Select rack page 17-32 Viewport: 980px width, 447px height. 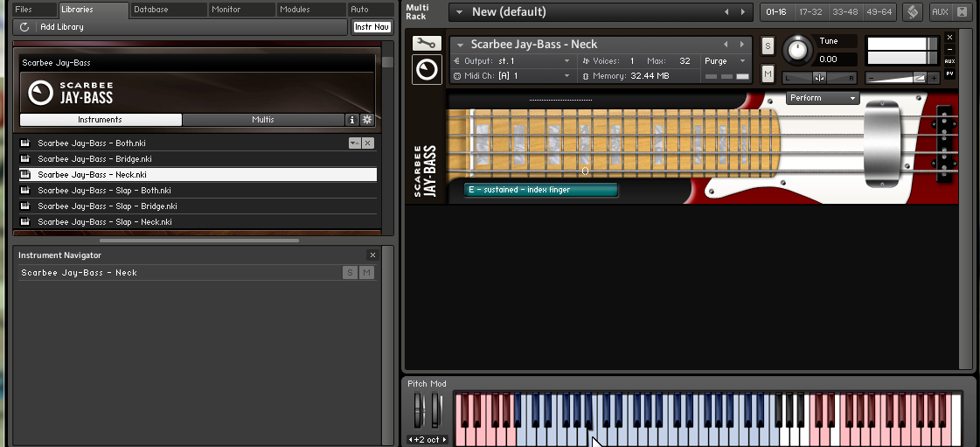click(x=810, y=12)
